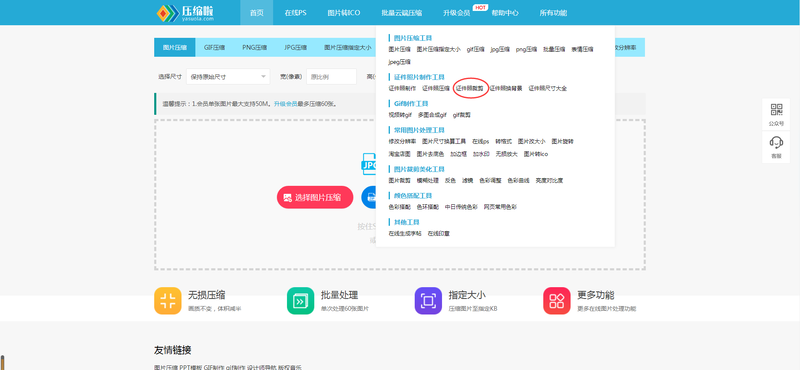The width and height of the screenshot is (800, 370).
Task: Click the 选择图片压缩 red button
Action: [315, 197]
